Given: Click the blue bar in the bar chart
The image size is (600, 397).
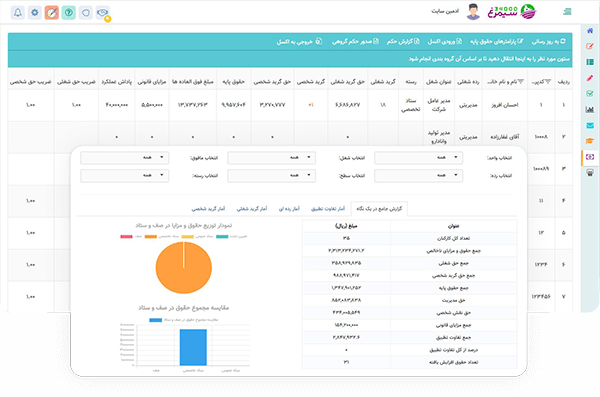Looking at the screenshot, I should [x=193, y=347].
